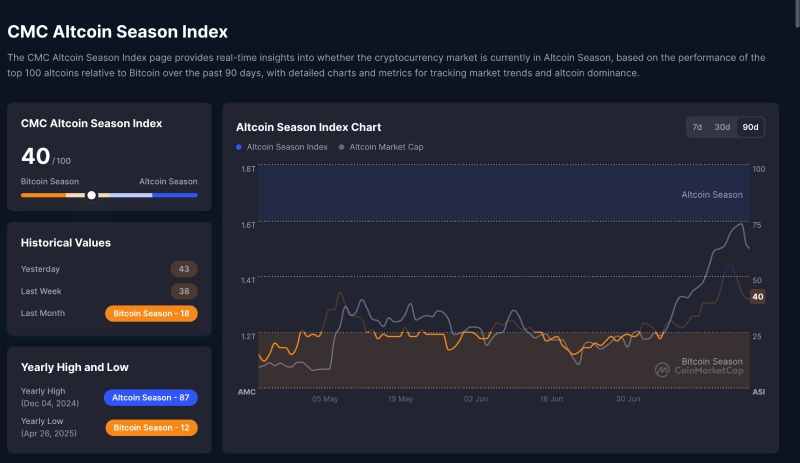
Task: Click the Dec 04, 2024 yearly high date
Action: [x=50, y=403]
